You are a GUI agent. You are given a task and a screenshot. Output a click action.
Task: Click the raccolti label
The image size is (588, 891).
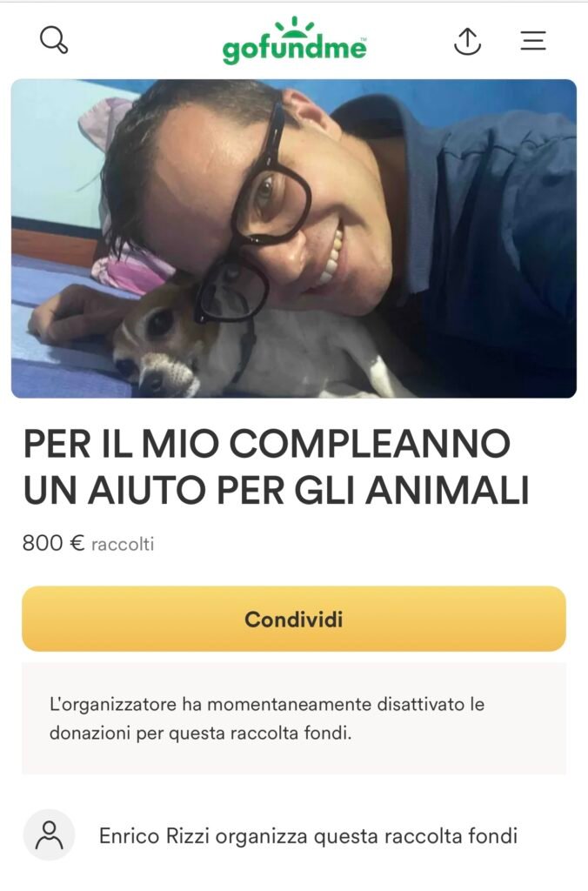123,545
